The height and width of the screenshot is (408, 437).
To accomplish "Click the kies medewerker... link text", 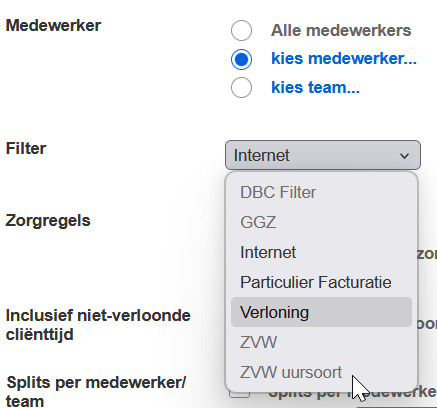I will tap(344, 59).
